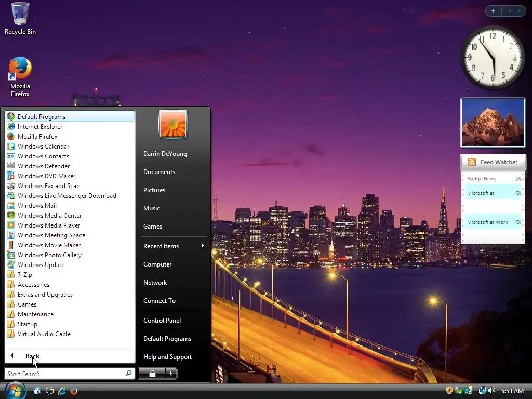Expand the Extras and Upgrades folder
This screenshot has width=532, height=399.
coord(70,294)
